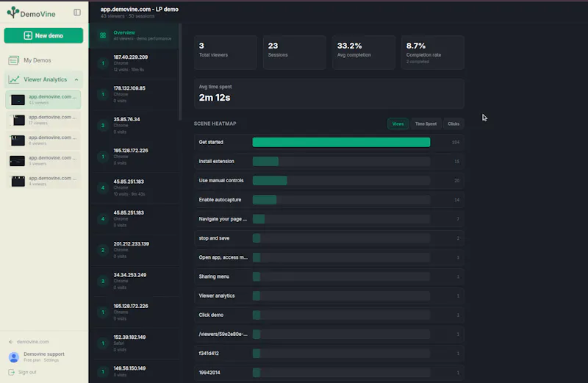588x383 pixels.
Task: Open viewer 45.85.251.183 with 10 visits
Action: (135, 188)
